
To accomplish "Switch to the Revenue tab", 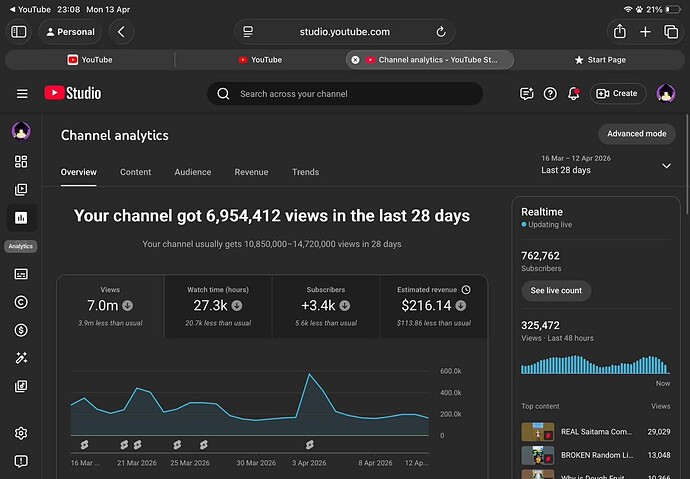I will click(251, 172).
